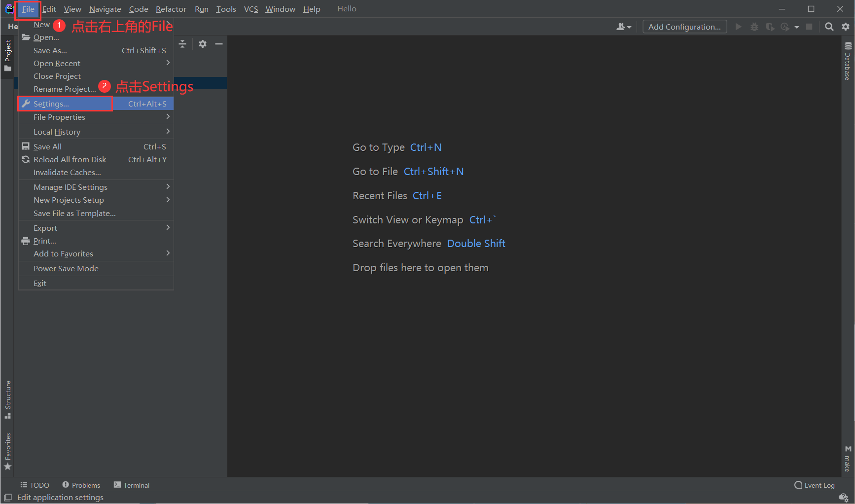Click the Project panel options gear icon
Image resolution: width=855 pixels, height=504 pixels.
(x=203, y=44)
